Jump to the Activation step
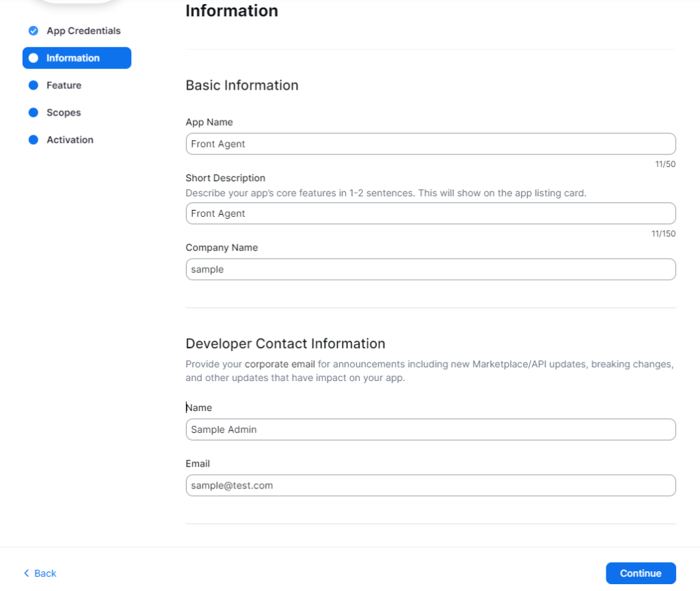 (x=70, y=140)
